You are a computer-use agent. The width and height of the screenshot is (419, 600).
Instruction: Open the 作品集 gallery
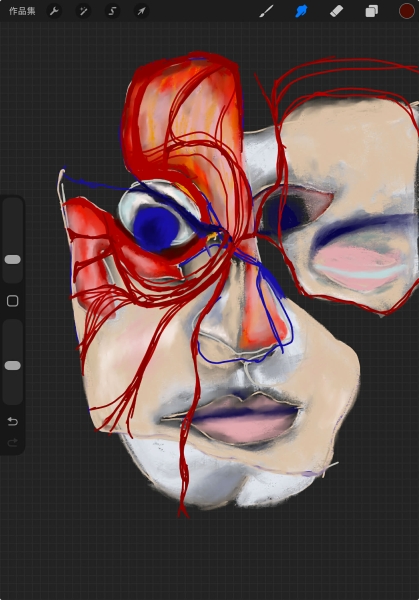tap(22, 11)
